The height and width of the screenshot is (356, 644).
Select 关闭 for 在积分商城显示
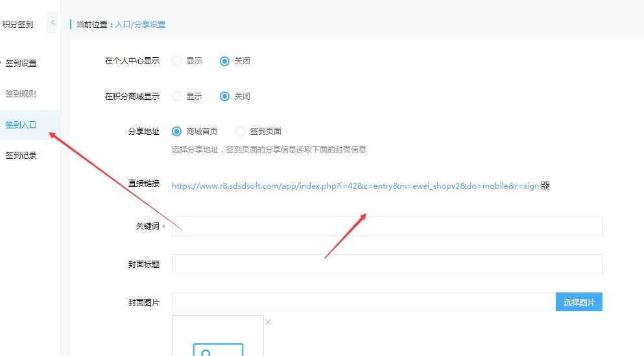pos(224,97)
